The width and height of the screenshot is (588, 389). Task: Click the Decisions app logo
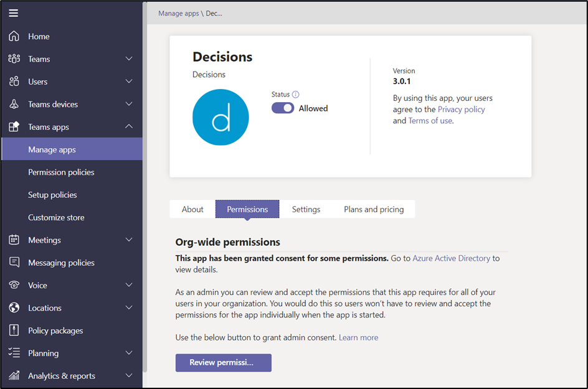coord(220,117)
